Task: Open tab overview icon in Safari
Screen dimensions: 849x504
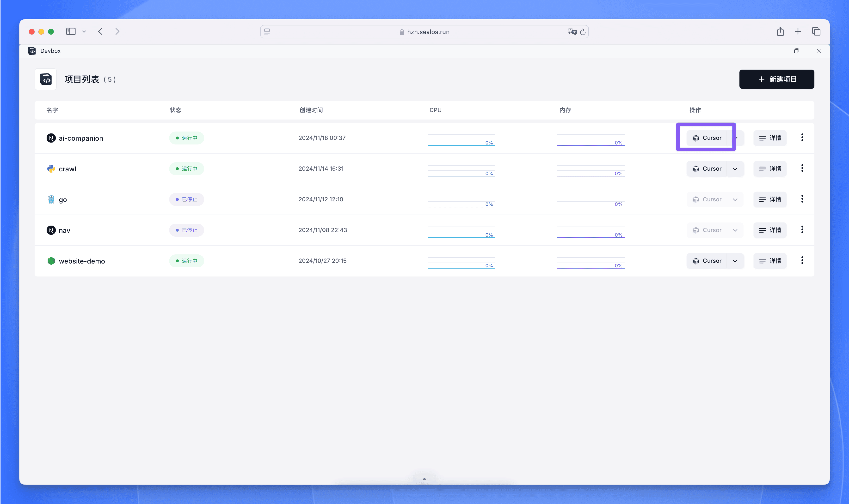Action: tap(816, 32)
